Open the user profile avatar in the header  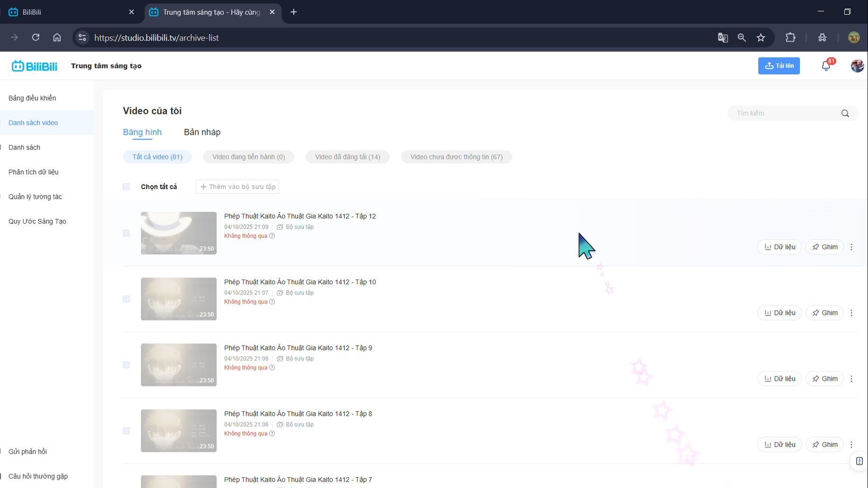[857, 66]
